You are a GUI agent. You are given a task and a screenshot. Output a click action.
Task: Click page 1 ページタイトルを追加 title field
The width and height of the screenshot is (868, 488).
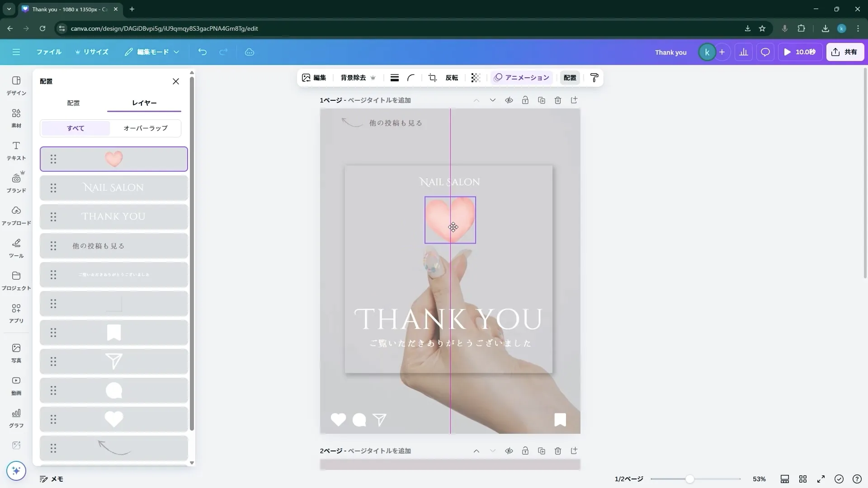[x=379, y=100]
